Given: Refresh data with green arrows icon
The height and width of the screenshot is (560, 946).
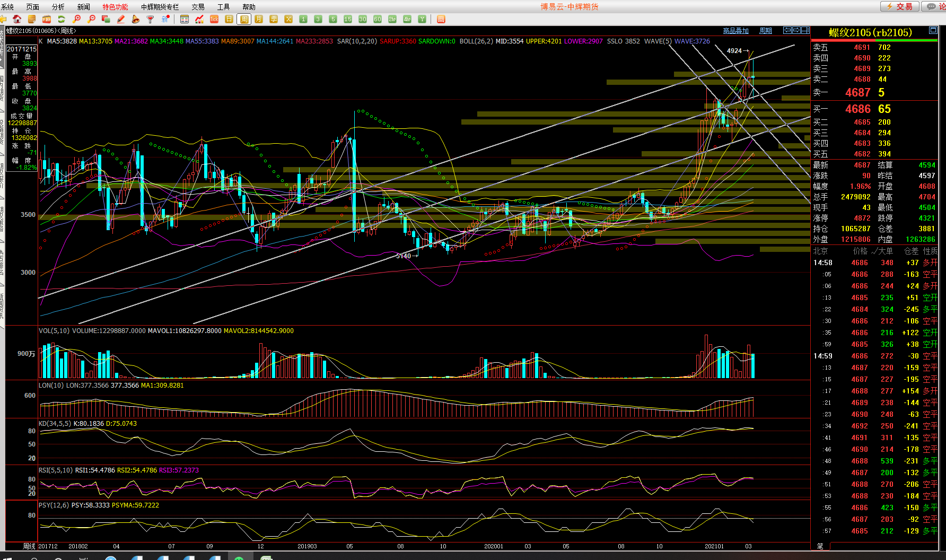Looking at the screenshot, I should (x=62, y=19).
